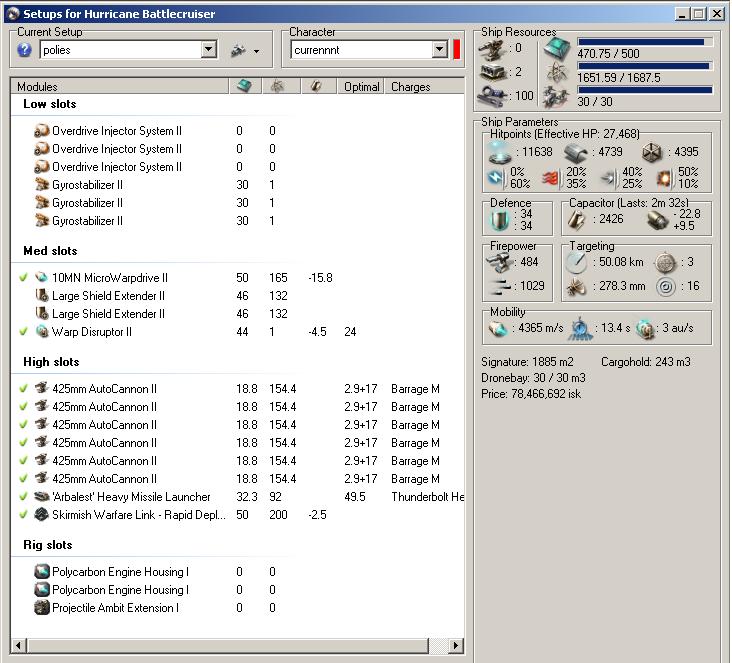Screen dimensions: 732x663
Task: Click the scroll left arrow of modules list
Action: click(18, 646)
